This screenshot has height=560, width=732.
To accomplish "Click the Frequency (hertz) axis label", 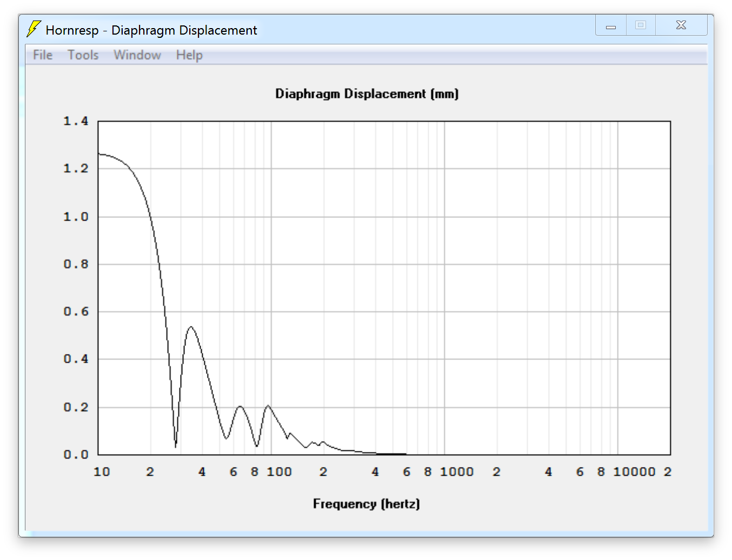I will pos(367,504).
